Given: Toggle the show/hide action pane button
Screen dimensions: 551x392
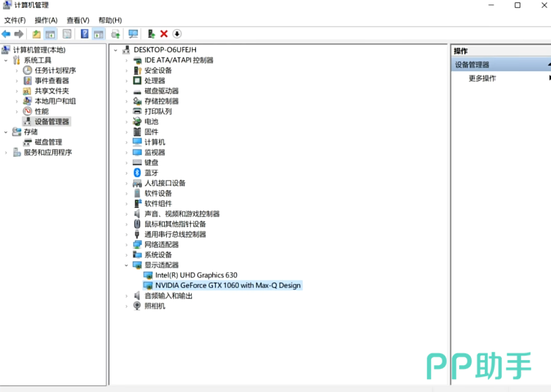Looking at the screenshot, I should (x=99, y=34).
